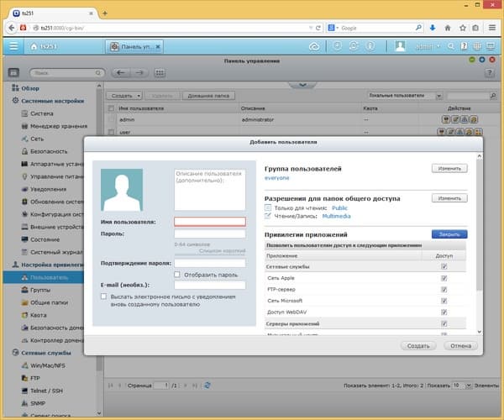Image resolution: width=504 pixels, height=420 pixels.
Task: Click the E-mail input field
Action: point(210,285)
